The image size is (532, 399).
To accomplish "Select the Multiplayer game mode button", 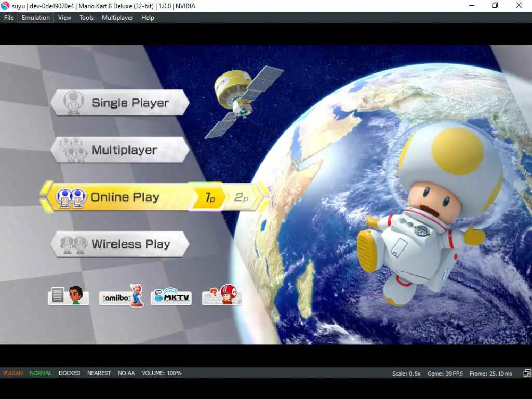I will tap(120, 150).
